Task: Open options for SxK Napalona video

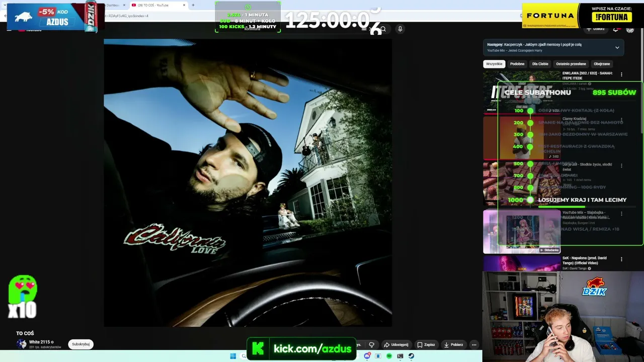Action: point(621,259)
